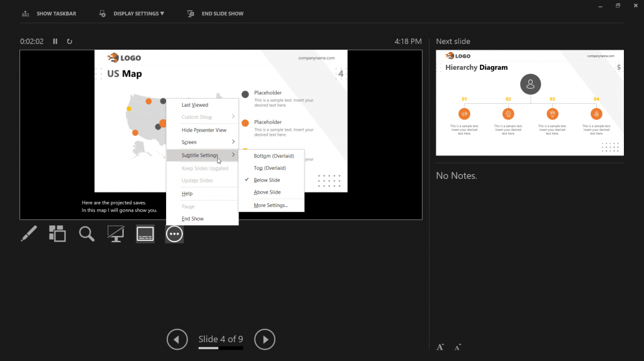
Task: Select the pen and laser pointer tool
Action: [29, 234]
